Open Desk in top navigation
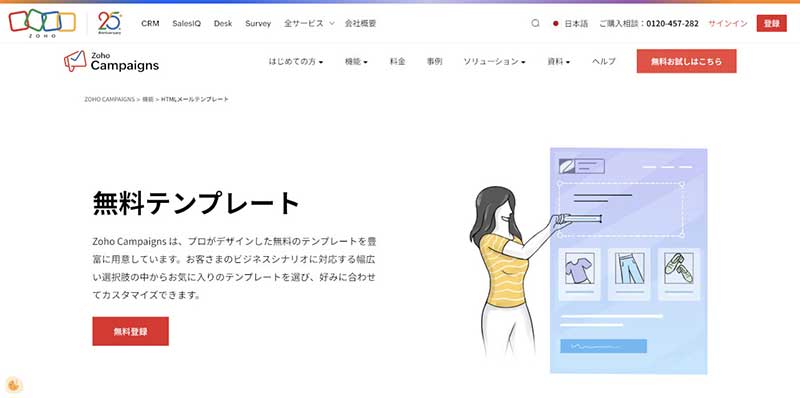This screenshot has width=800, height=398. 223,23
